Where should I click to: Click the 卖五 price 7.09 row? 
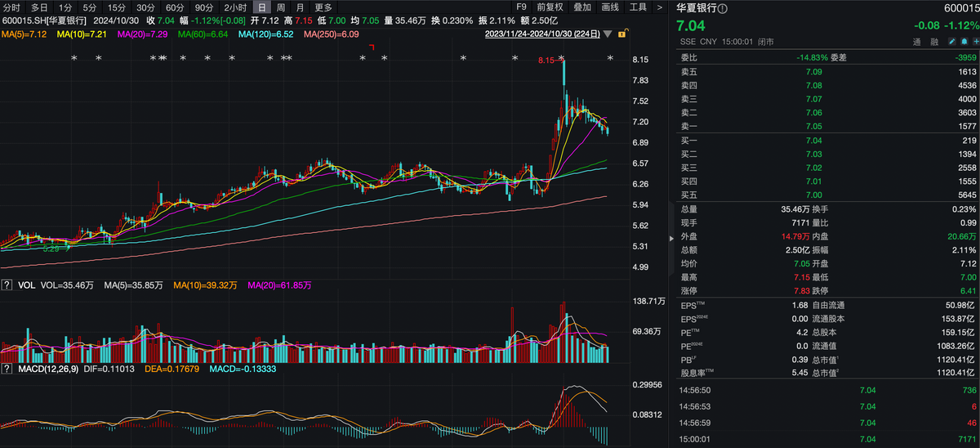[828, 72]
